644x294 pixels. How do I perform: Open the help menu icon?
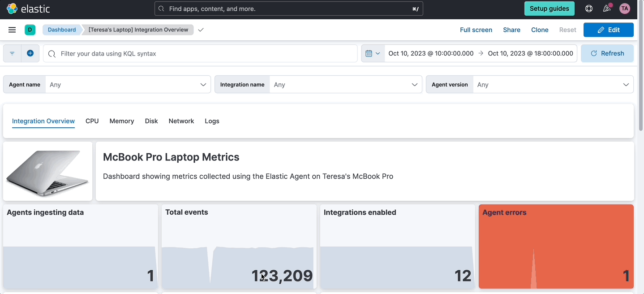point(588,9)
